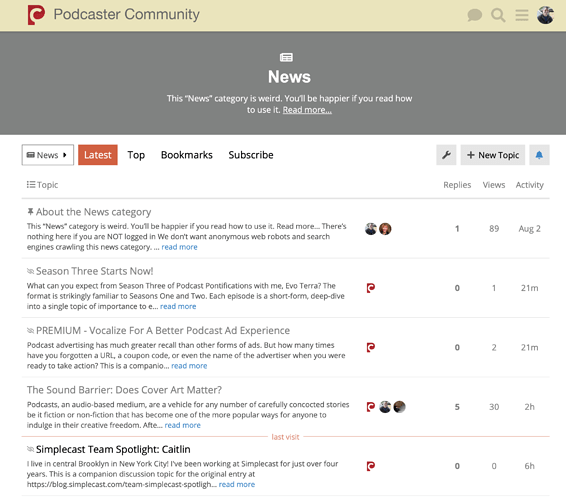
Task: Click middle poster avatar in The Sound Barrier row
Action: [x=385, y=407]
